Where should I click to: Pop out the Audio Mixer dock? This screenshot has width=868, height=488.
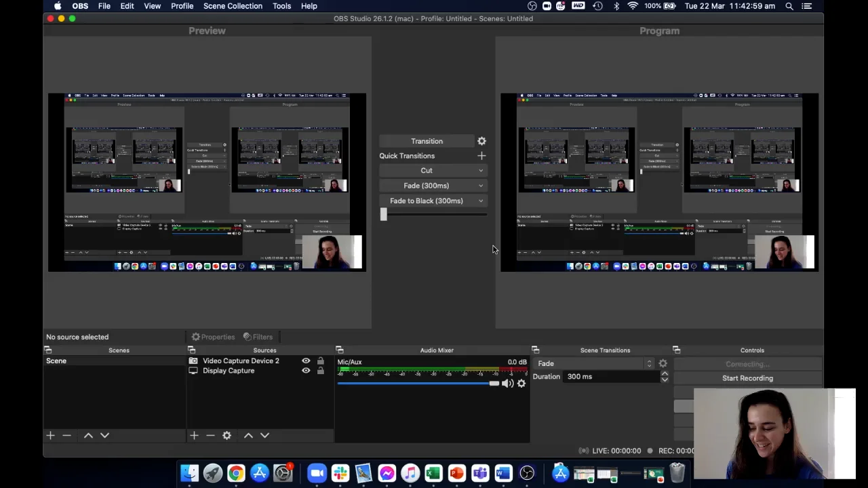click(340, 350)
